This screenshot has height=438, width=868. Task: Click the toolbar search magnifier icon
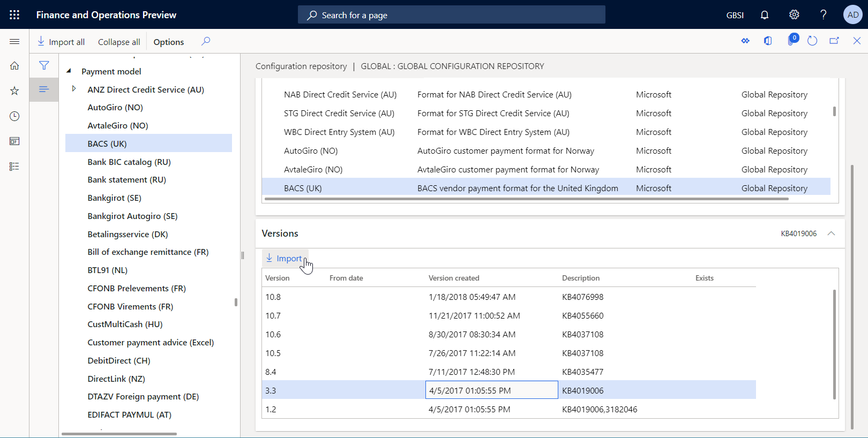tap(206, 41)
